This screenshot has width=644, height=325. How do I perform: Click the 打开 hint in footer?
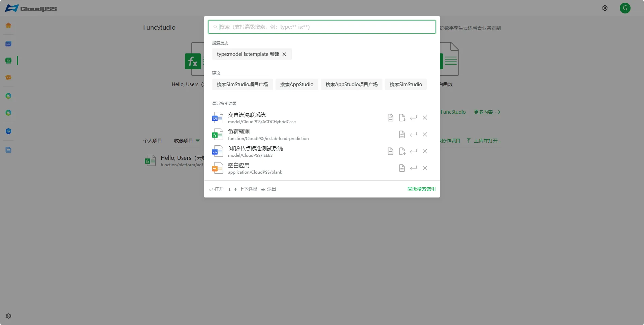coord(216,189)
